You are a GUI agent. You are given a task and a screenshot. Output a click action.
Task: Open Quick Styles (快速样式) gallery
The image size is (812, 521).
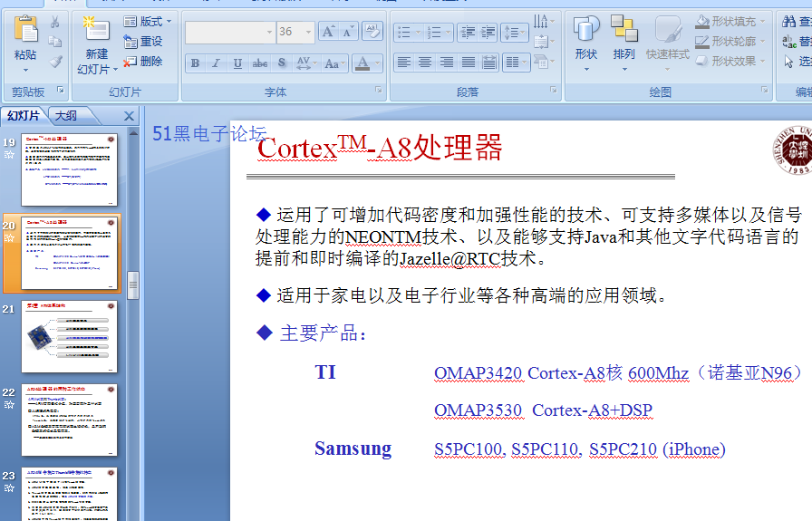668,43
